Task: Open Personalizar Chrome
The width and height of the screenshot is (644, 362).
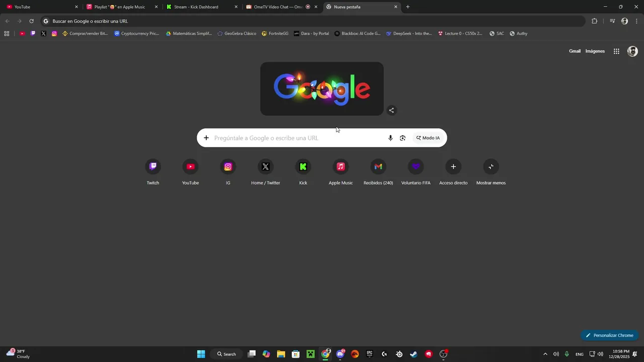Action: click(609, 335)
